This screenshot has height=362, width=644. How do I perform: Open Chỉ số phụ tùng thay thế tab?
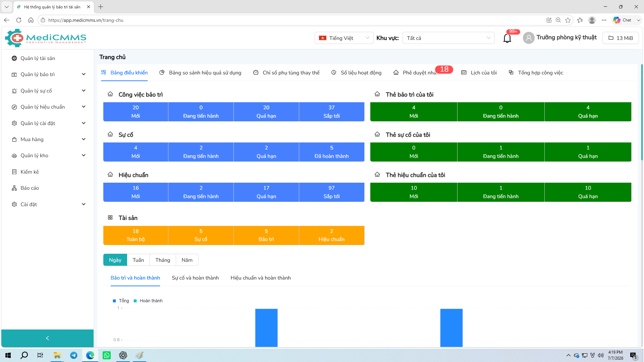point(286,73)
